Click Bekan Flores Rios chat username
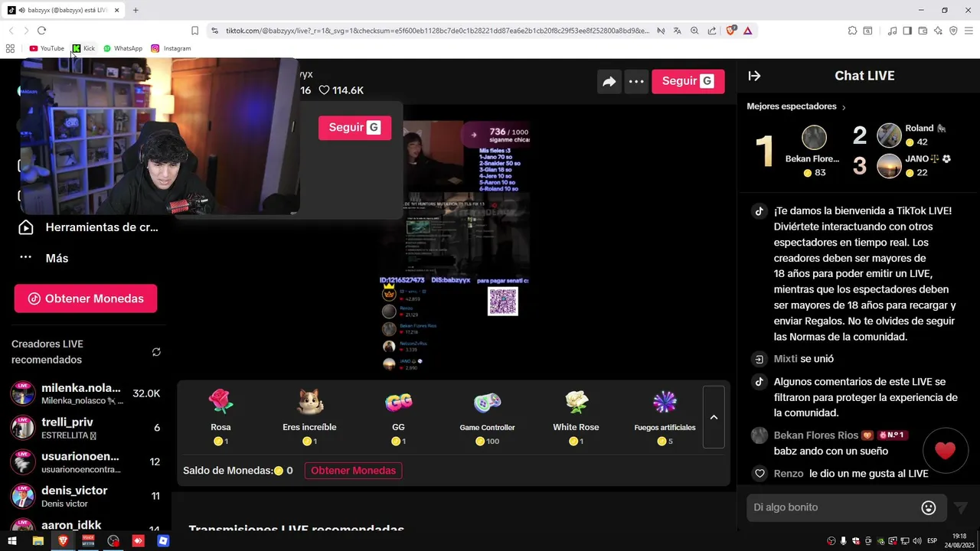 816,435
